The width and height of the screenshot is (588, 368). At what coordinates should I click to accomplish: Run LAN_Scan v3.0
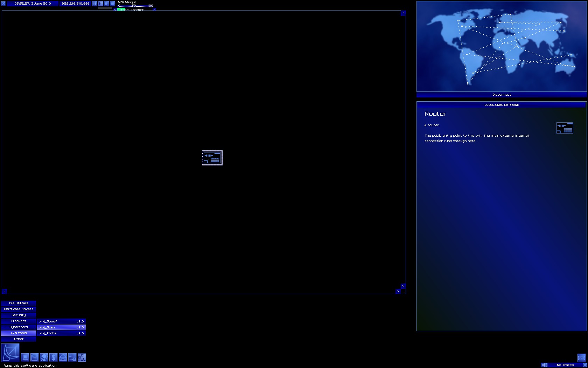pos(61,327)
